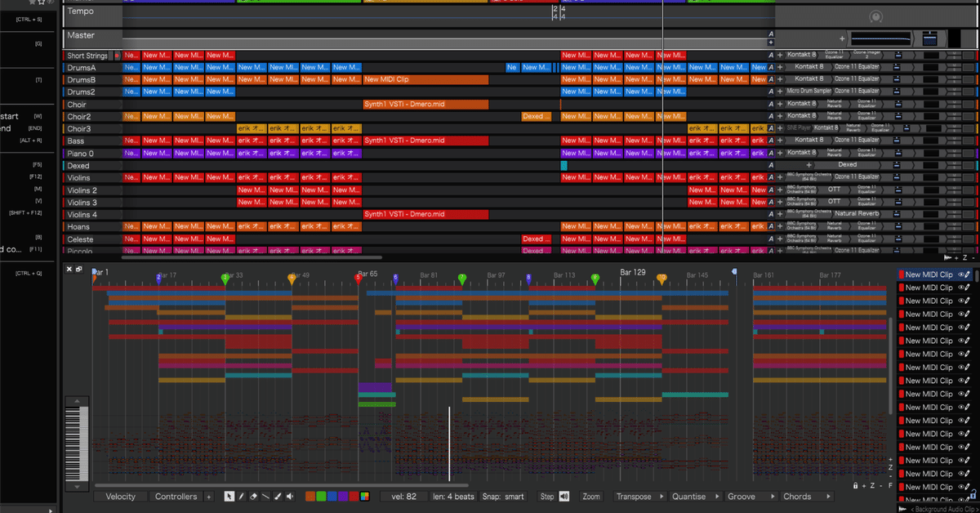This screenshot has width=980, height=513.
Task: Select the pencil tool for drawing notes
Action: [x=242, y=496]
